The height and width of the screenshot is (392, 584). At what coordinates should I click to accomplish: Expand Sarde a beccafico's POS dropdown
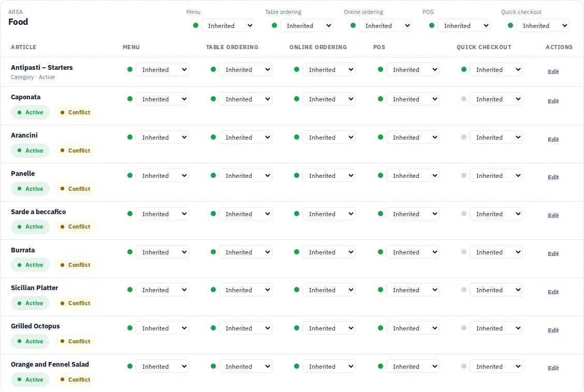click(413, 214)
